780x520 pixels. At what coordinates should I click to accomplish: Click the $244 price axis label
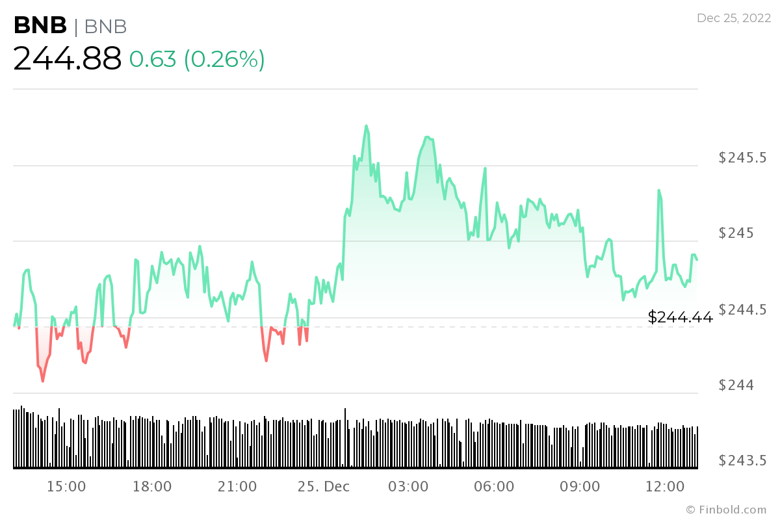[x=737, y=385]
